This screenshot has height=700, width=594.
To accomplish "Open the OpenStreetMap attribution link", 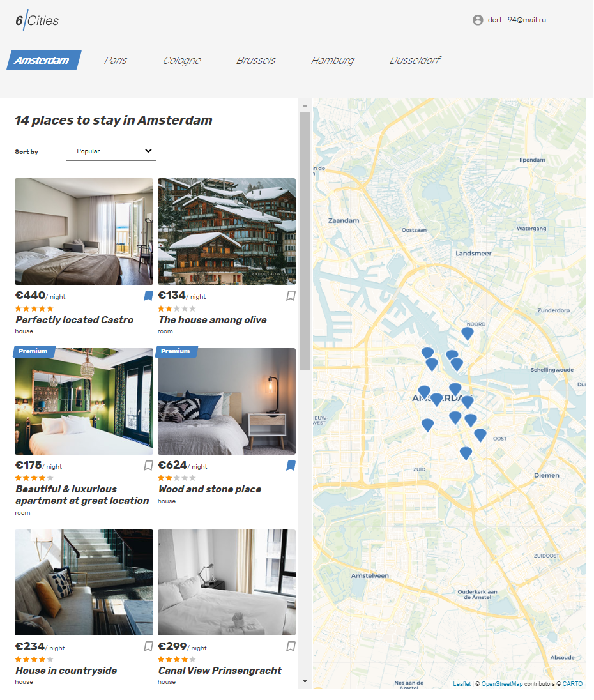I will click(x=501, y=685).
